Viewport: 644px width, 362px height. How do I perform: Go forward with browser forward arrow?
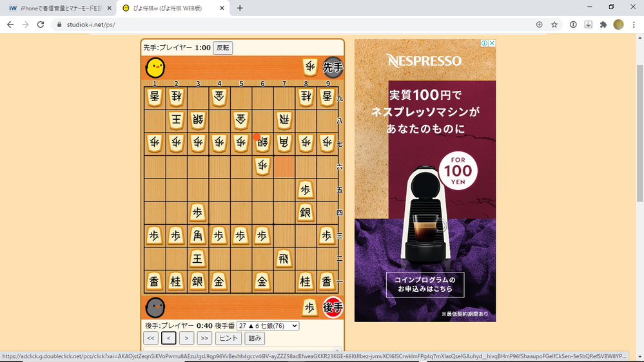[26, 24]
